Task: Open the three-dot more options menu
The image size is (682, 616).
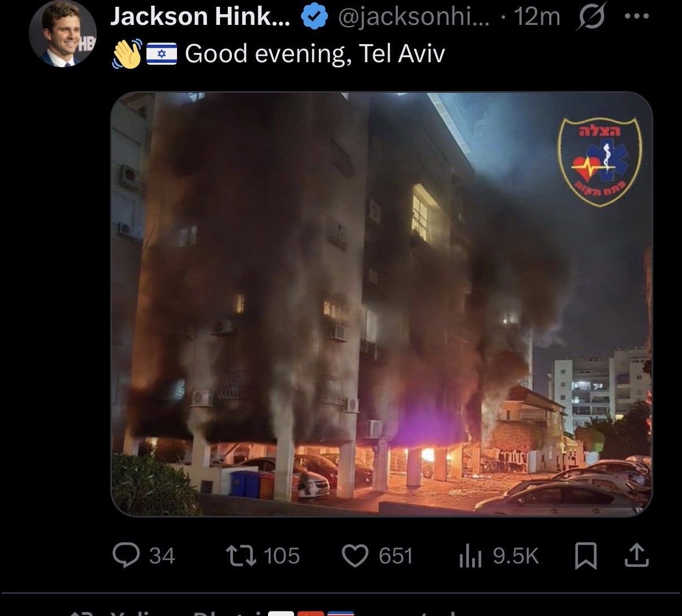Action: 637,16
